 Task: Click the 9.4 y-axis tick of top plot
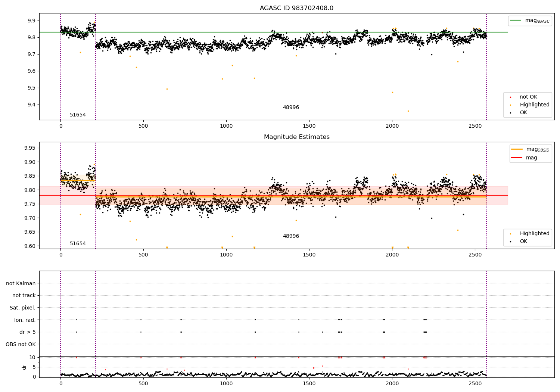click(31, 105)
